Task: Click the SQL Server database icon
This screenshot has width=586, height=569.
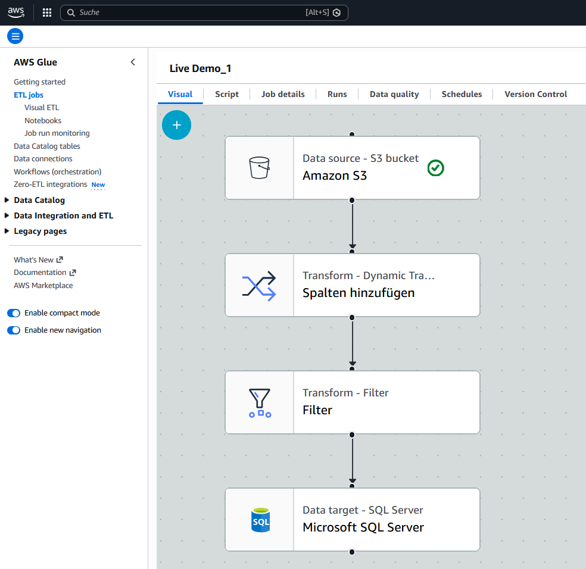Action: (x=260, y=520)
